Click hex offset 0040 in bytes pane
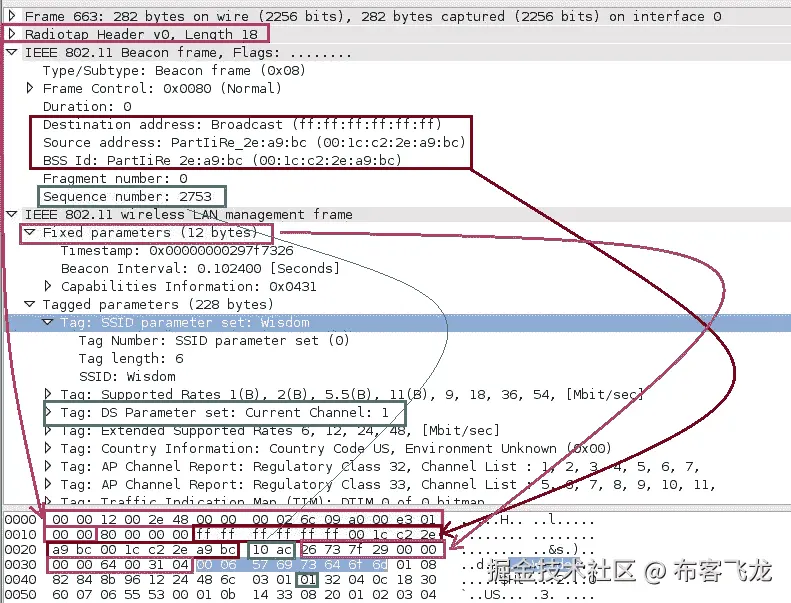 [x=21, y=579]
